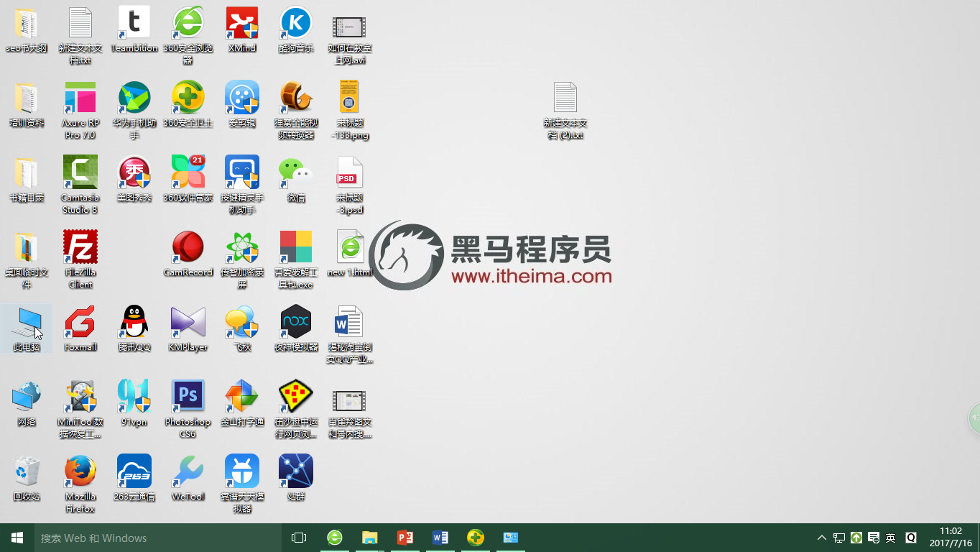Click the 搜索 Web 和 Windows search box

click(x=158, y=538)
